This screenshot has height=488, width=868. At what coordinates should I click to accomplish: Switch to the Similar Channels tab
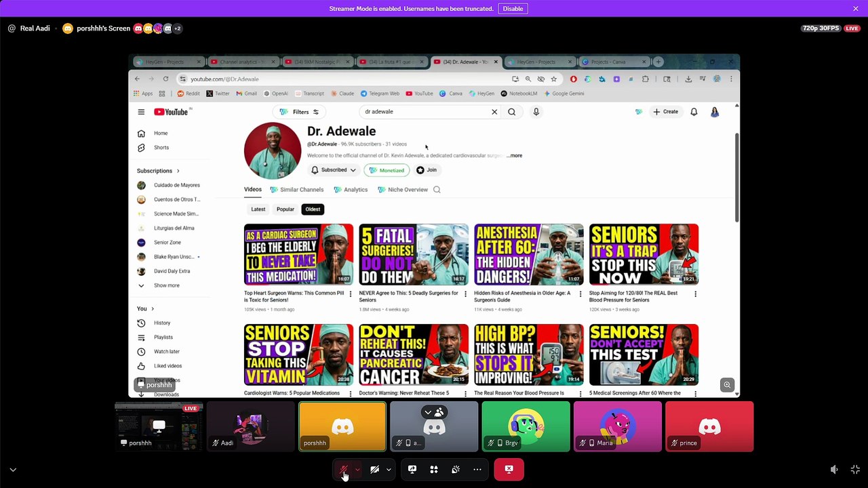click(x=297, y=190)
